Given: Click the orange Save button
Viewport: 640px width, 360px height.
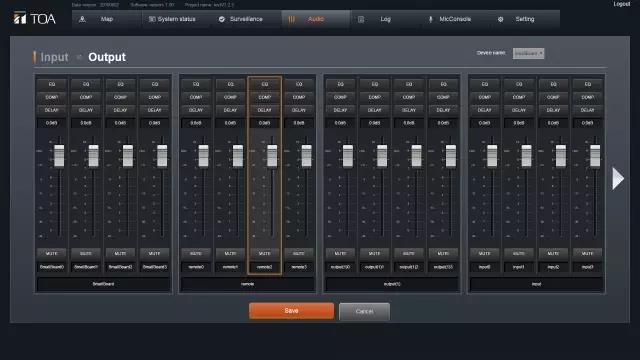Looking at the screenshot, I should coord(291,311).
